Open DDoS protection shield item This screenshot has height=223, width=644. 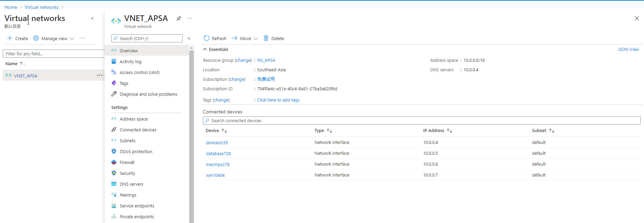click(136, 152)
